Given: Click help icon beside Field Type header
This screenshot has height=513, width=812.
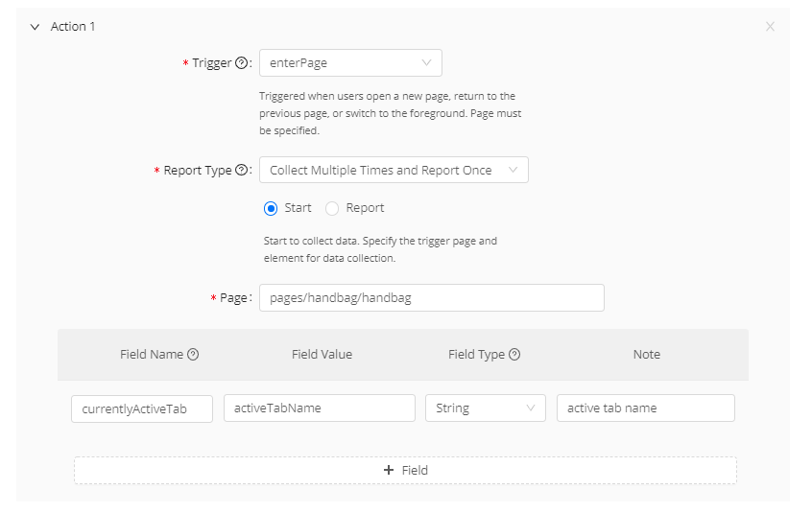Looking at the screenshot, I should tap(514, 355).
